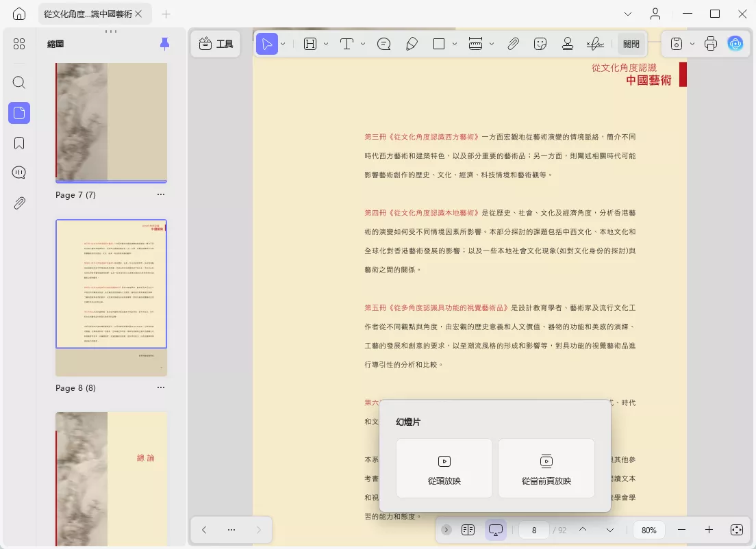Screen dimensions: 756x549
Task: Select the comment note tool
Action: point(383,44)
